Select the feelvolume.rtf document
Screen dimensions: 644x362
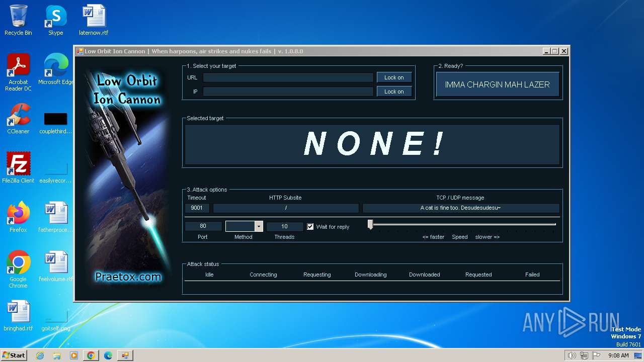(55, 266)
